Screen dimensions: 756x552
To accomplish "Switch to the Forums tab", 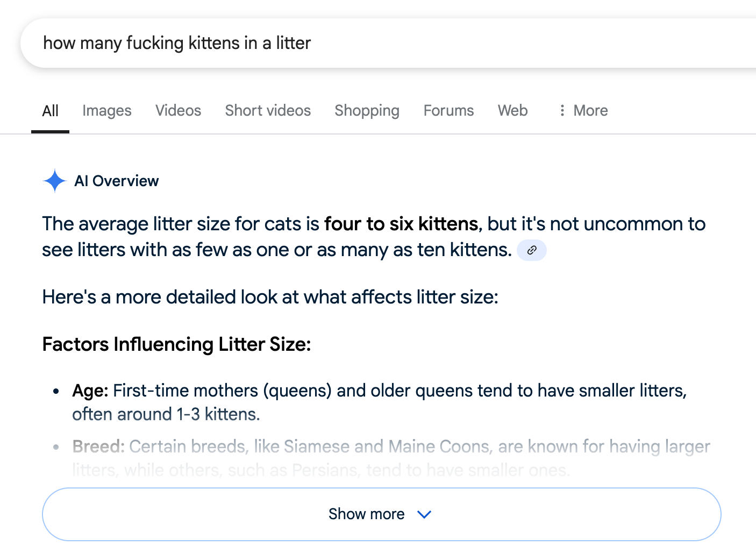I will tap(448, 111).
